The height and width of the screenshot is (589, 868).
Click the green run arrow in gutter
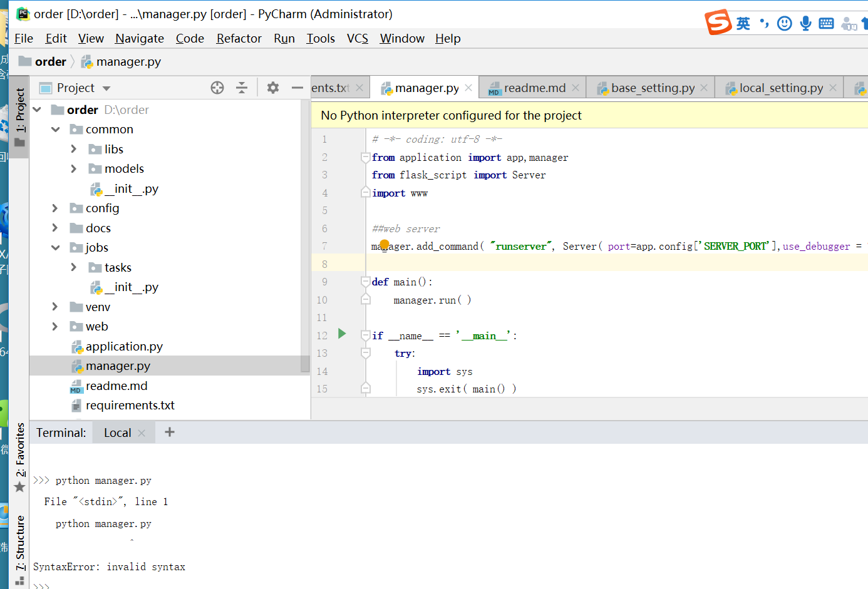342,334
